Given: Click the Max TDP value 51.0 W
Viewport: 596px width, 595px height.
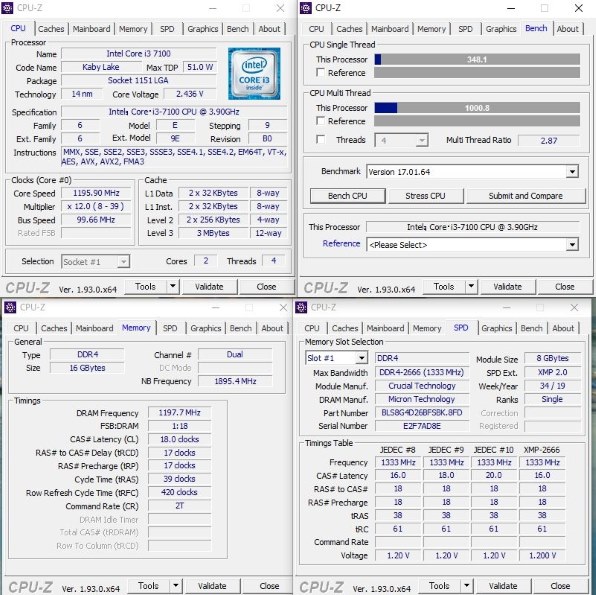Looking at the screenshot, I should [200, 67].
